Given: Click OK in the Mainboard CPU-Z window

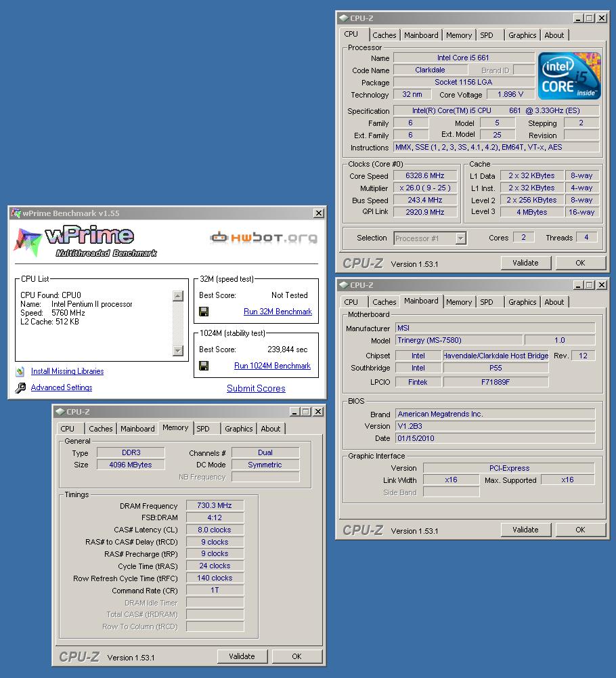Looking at the screenshot, I should pyautogui.click(x=580, y=530).
